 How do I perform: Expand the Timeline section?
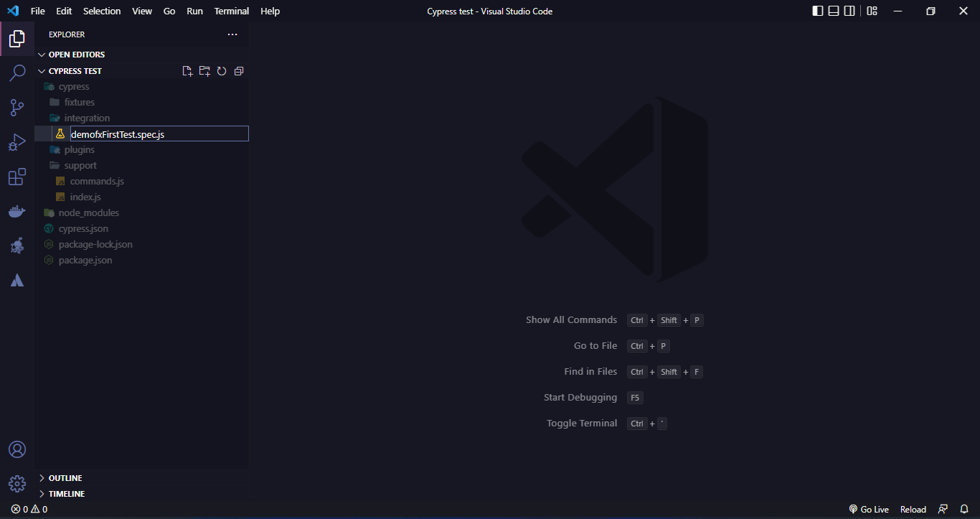click(x=66, y=494)
